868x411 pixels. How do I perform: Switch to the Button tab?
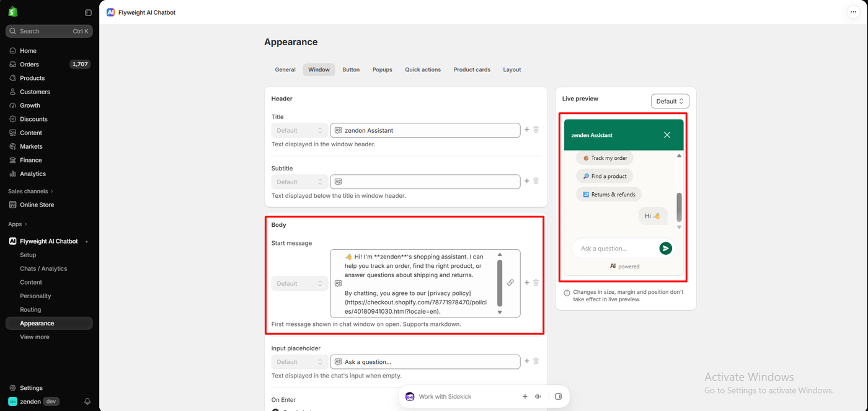click(351, 69)
